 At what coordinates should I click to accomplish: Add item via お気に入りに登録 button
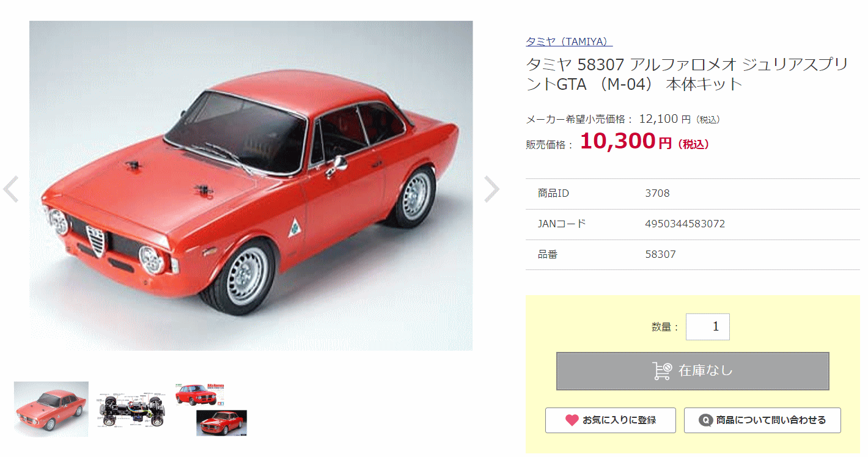pyautogui.click(x=611, y=420)
